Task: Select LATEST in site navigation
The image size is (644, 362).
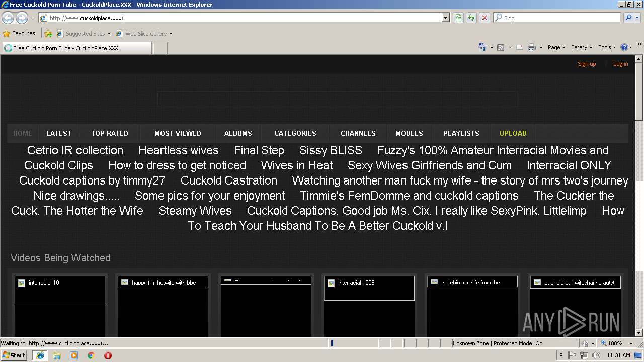Action: pos(59,133)
